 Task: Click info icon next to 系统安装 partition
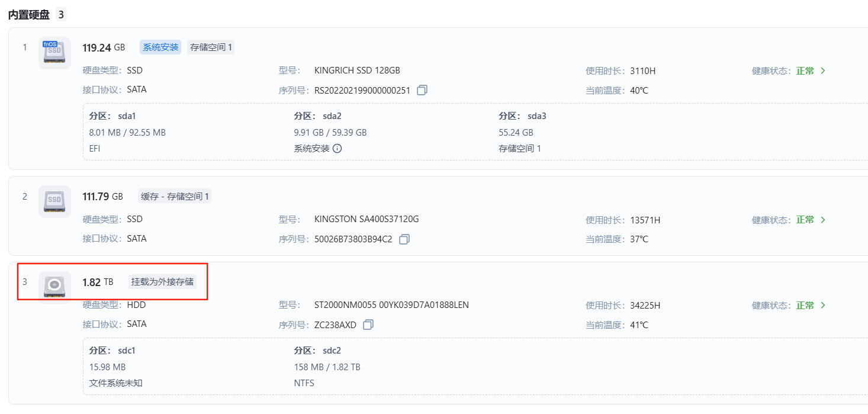pyautogui.click(x=337, y=149)
